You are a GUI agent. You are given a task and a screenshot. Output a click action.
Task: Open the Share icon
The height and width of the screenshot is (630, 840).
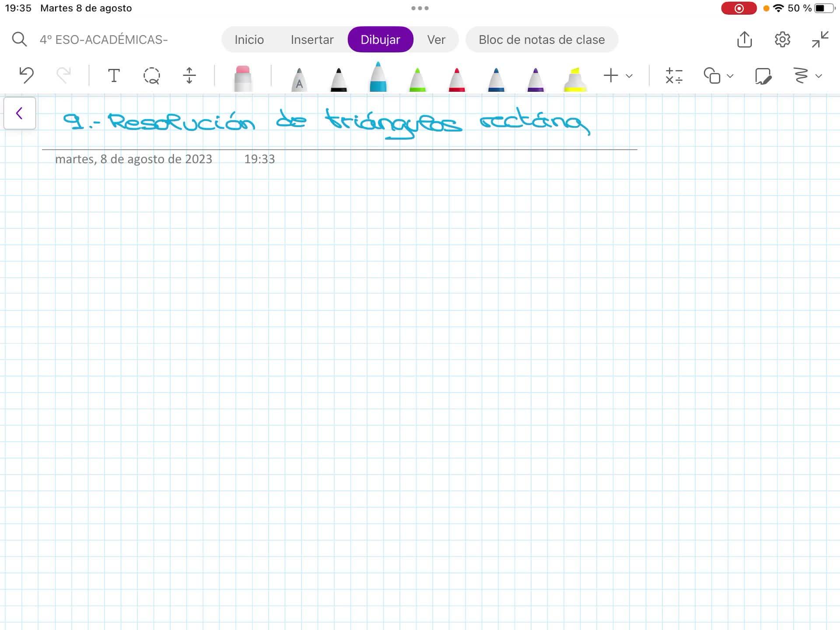point(744,39)
